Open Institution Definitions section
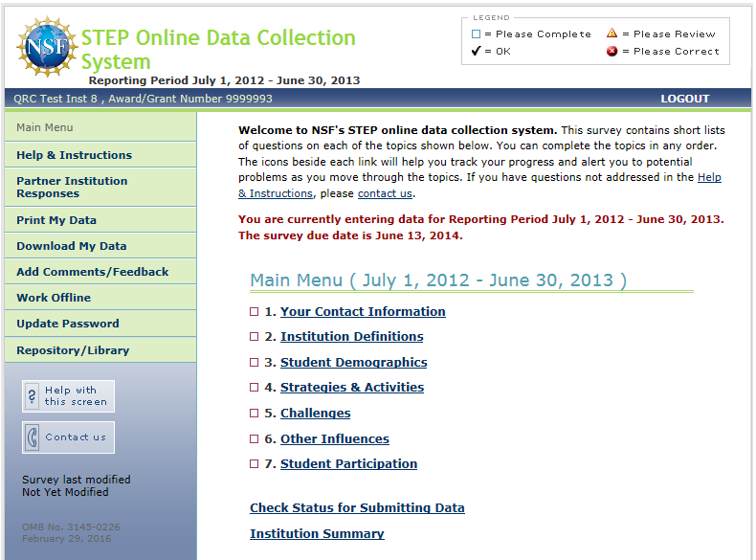Image resolution: width=756 pixels, height=560 pixels. [352, 336]
